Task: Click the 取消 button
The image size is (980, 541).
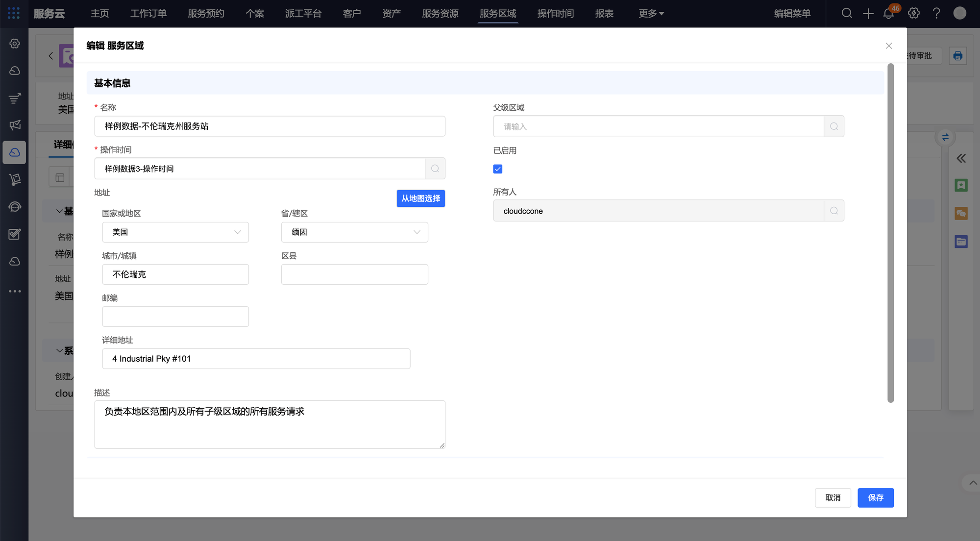Action: coord(833,498)
